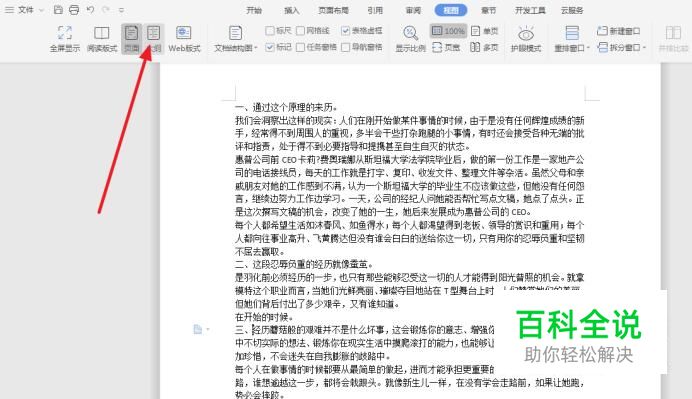
Task: Click 新建窗口 new window
Action: tap(618, 30)
